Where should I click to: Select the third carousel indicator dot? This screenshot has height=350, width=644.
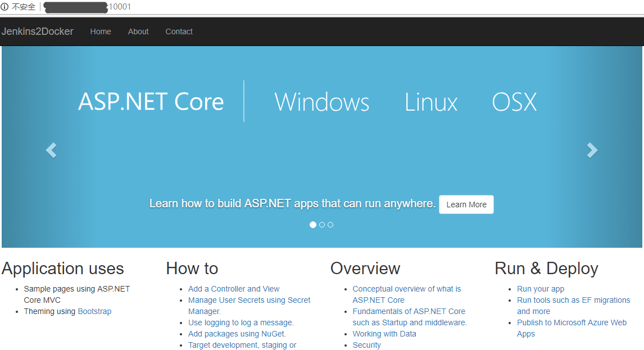[x=330, y=225]
